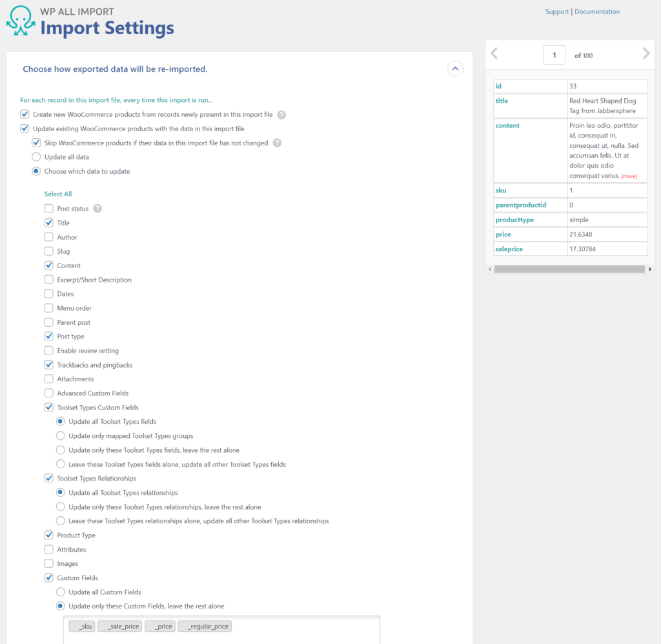This screenshot has width=661, height=644.
Task: Open the Documentation link
Action: (597, 12)
